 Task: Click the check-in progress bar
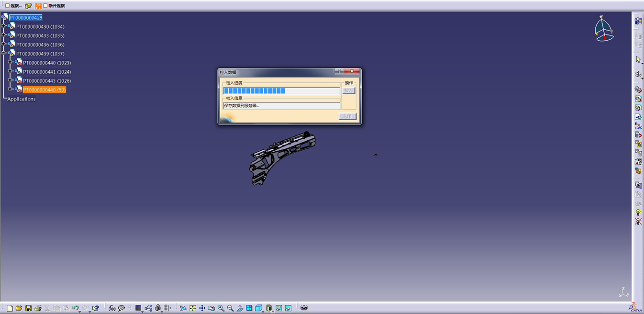click(282, 91)
